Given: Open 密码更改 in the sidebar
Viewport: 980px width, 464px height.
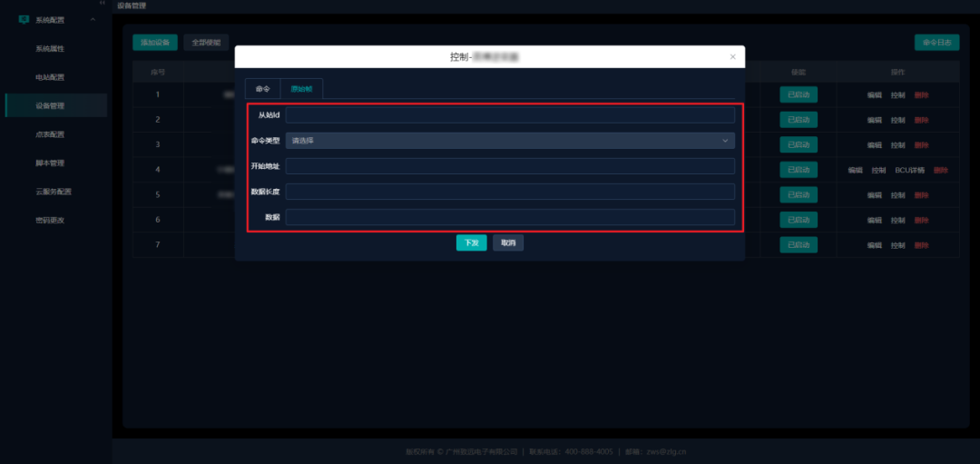Looking at the screenshot, I should click(x=50, y=220).
